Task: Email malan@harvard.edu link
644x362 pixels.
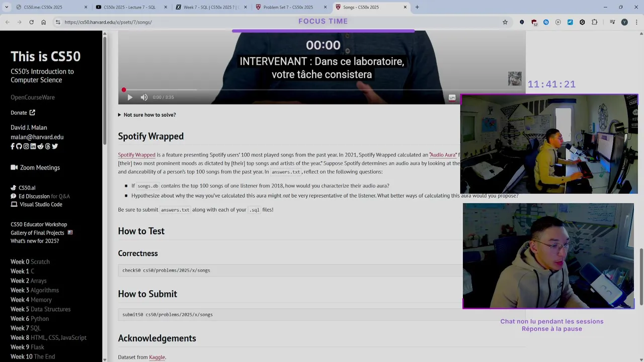Action: [x=37, y=137]
